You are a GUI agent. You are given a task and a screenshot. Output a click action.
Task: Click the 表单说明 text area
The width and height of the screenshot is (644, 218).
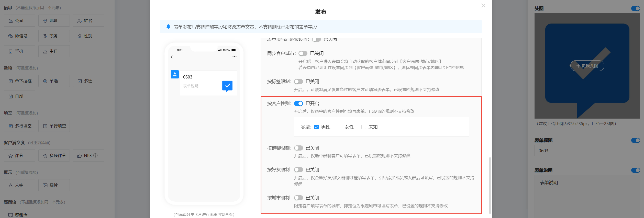pos(587,196)
